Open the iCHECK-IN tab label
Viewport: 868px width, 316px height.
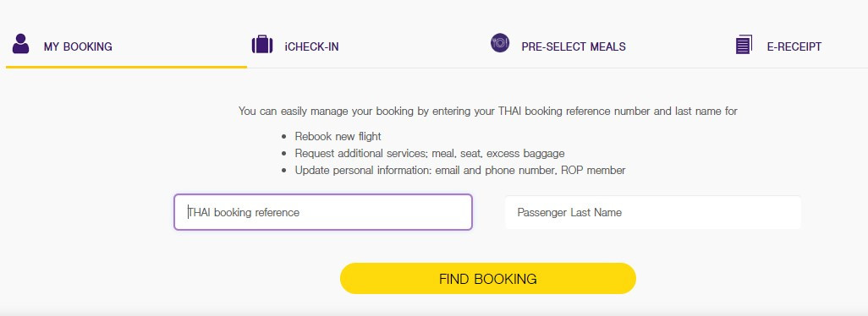tap(311, 47)
